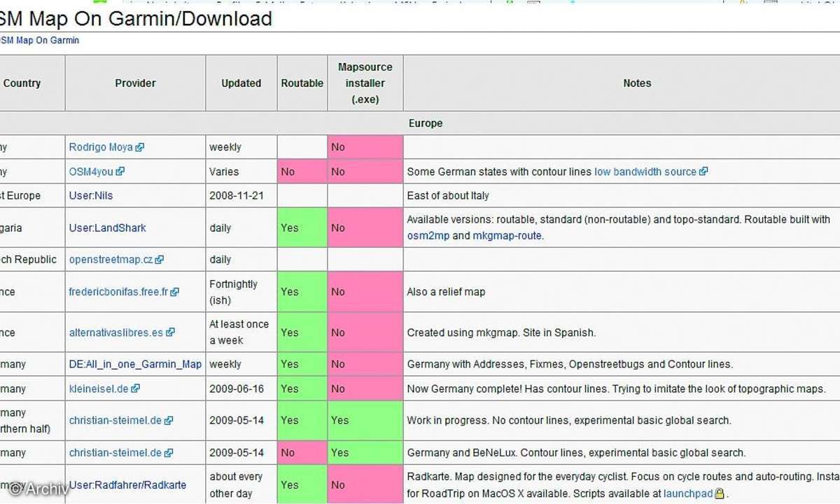The width and height of the screenshot is (840, 504).
Task: Click the external link icon next to kleineisel.de
Action: pos(135,388)
